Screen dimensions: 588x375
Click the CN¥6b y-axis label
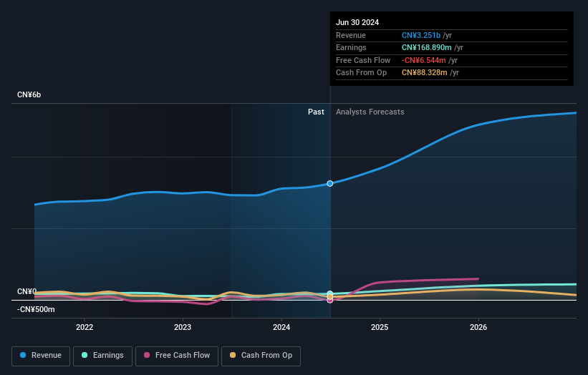coord(29,94)
